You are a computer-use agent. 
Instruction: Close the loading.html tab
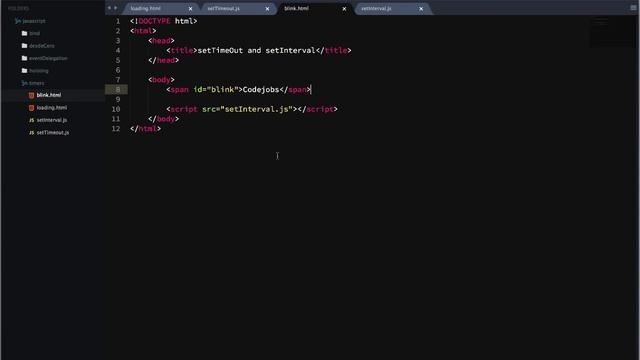point(190,9)
